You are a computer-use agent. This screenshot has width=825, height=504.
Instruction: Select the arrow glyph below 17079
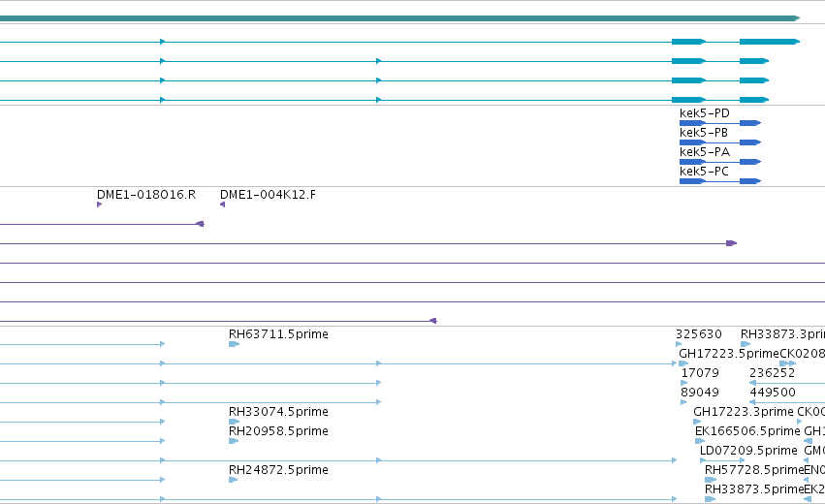[684, 383]
